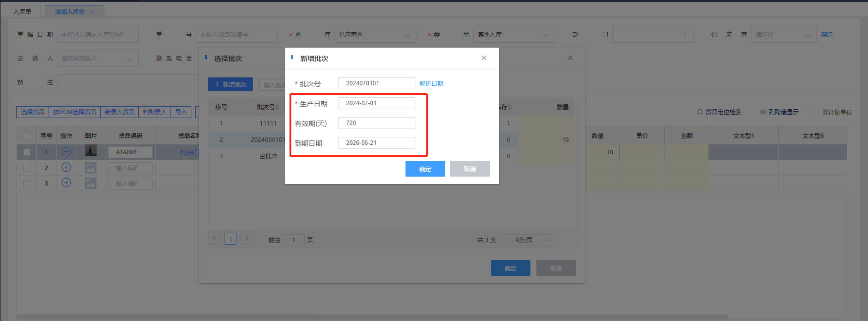The image size is (868, 321).
Task: Open the 类型 dropdown showing 其他入库
Action: tap(514, 35)
